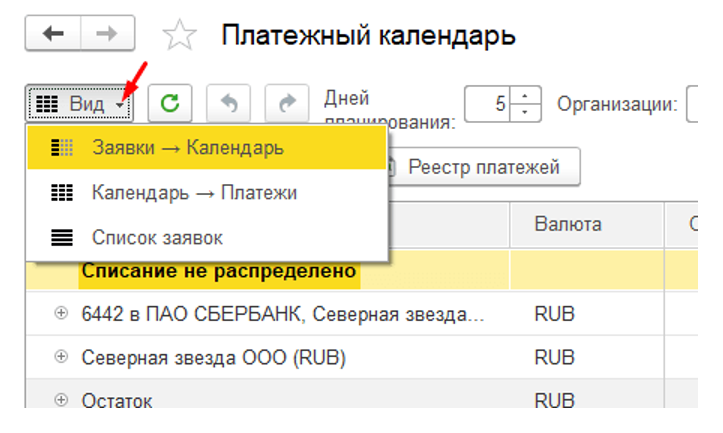This screenshot has height=433, width=723.
Task: Increase planning days with up spinner arrow
Action: [x=525, y=95]
